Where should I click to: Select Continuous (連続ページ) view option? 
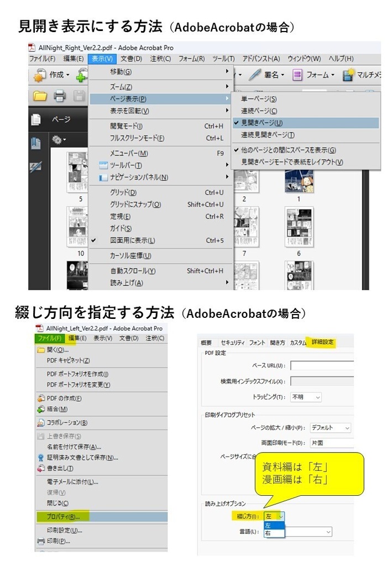point(306,111)
